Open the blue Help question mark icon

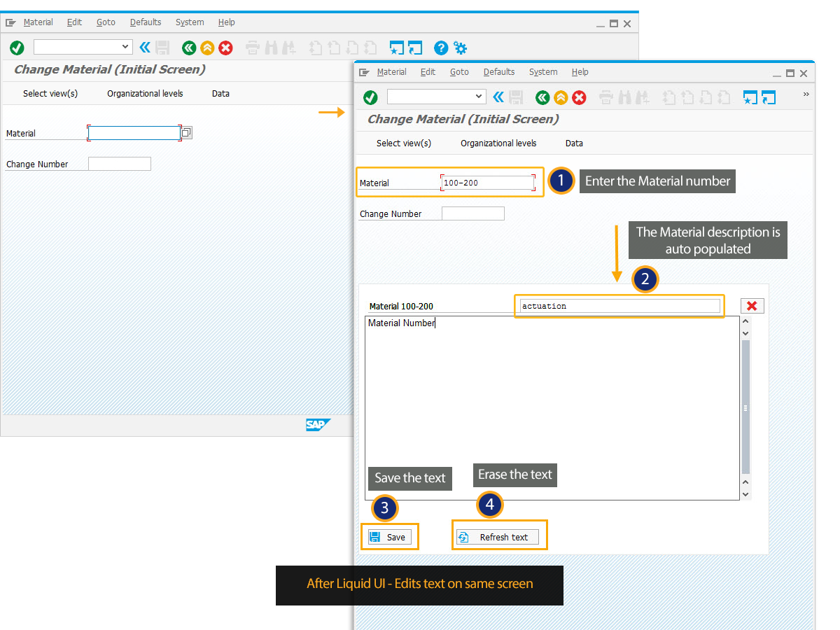(441, 48)
